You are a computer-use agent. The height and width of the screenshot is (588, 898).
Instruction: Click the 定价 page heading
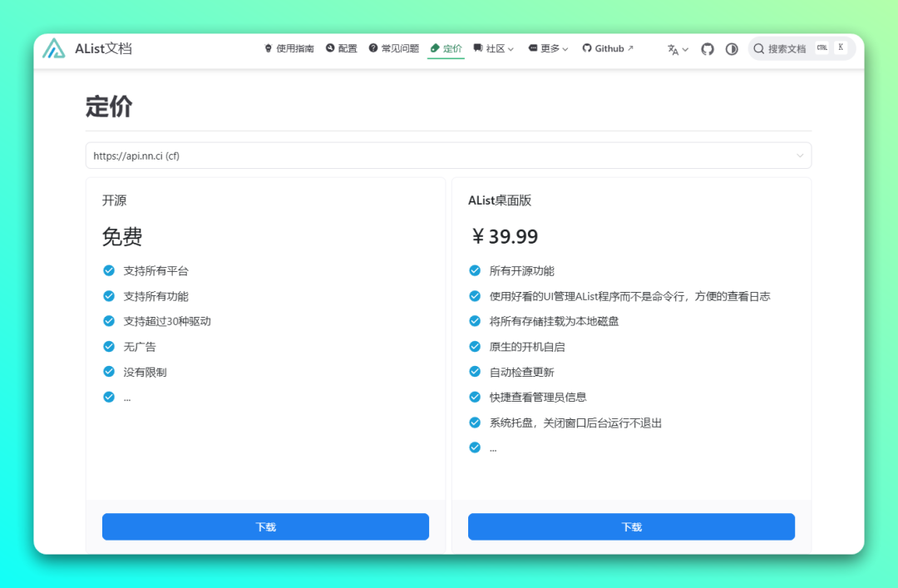[x=109, y=106]
